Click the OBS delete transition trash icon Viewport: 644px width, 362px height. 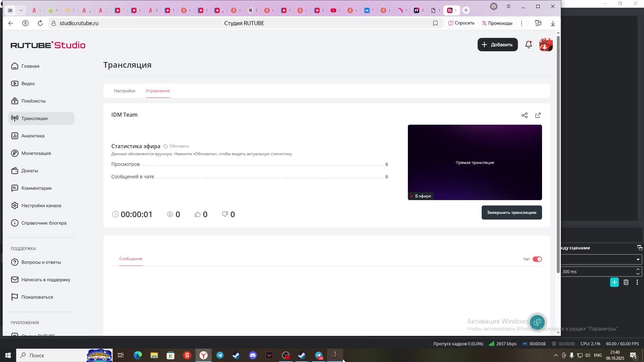point(626,282)
